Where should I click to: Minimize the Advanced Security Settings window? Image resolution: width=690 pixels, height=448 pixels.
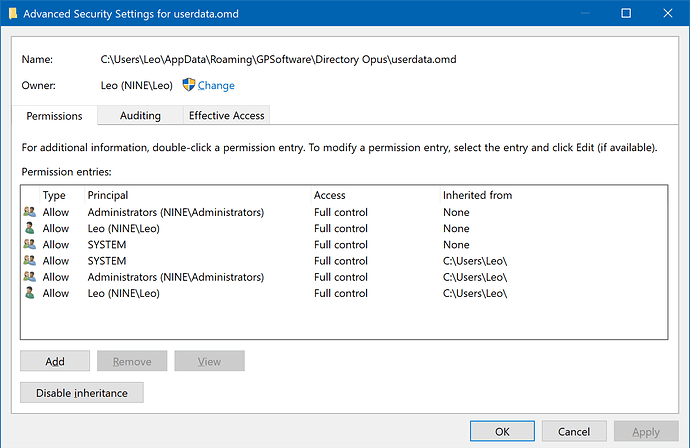tap(585, 13)
